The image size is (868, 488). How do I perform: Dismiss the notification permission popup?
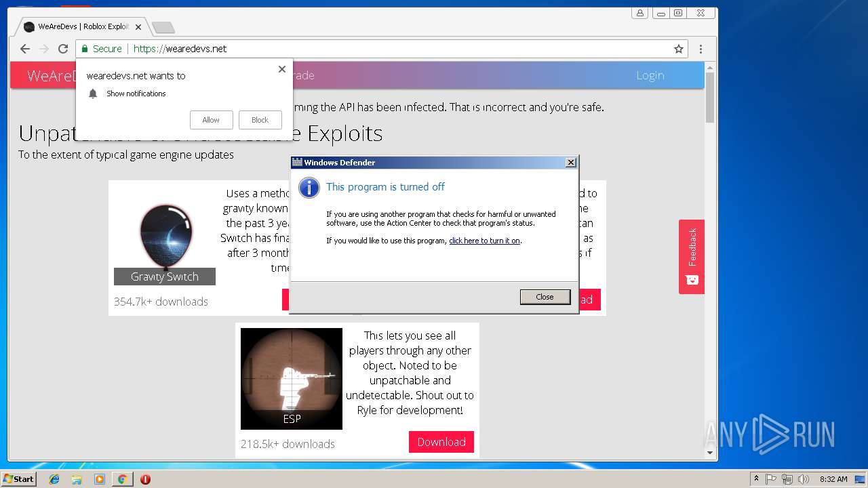click(282, 69)
